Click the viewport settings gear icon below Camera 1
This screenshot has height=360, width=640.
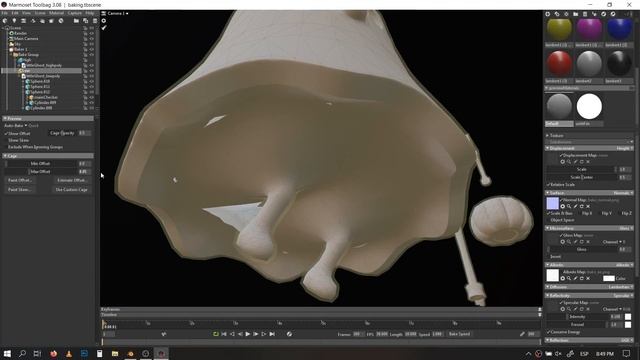[104, 20]
